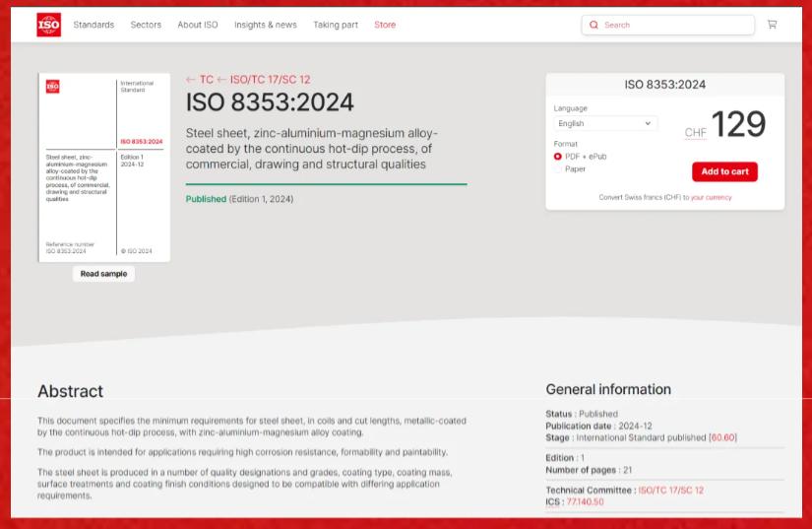812x529 pixels.
Task: Open the English language dropdown
Action: pos(605,123)
